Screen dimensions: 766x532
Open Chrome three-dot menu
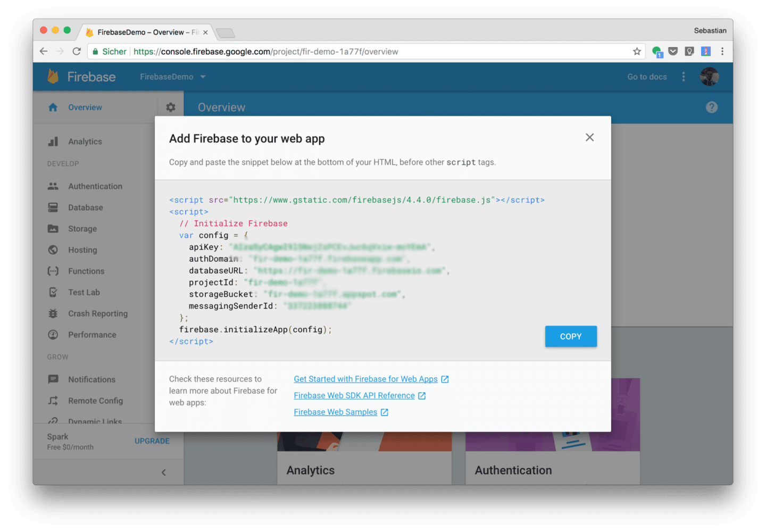pos(722,52)
